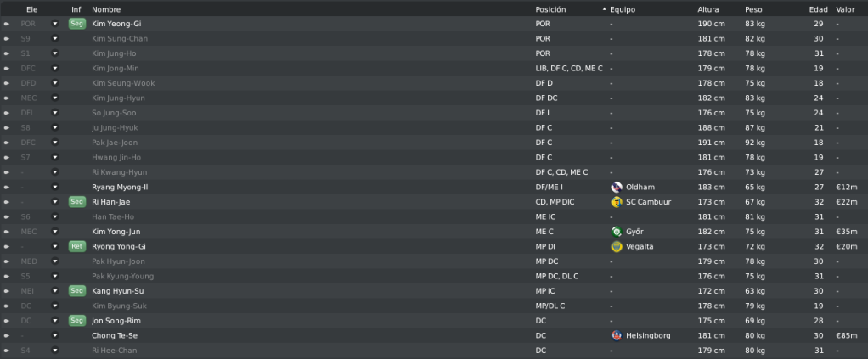Image resolution: width=868 pixels, height=359 pixels.
Task: Click the Helsingborg club crest
Action: 616,336
